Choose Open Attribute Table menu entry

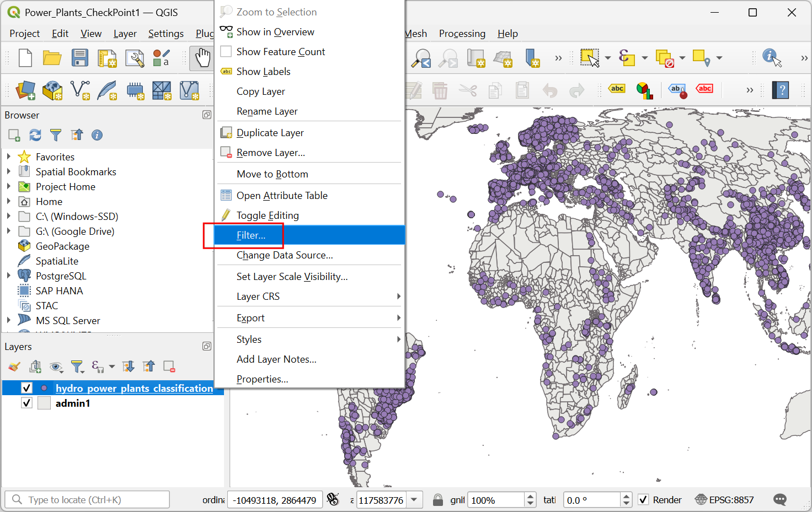pyautogui.click(x=282, y=196)
